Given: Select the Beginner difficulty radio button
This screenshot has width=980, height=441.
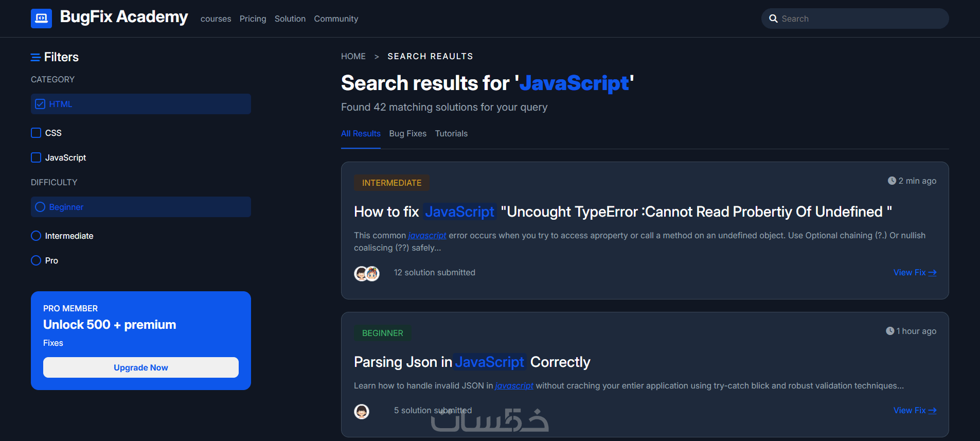Looking at the screenshot, I should point(40,207).
